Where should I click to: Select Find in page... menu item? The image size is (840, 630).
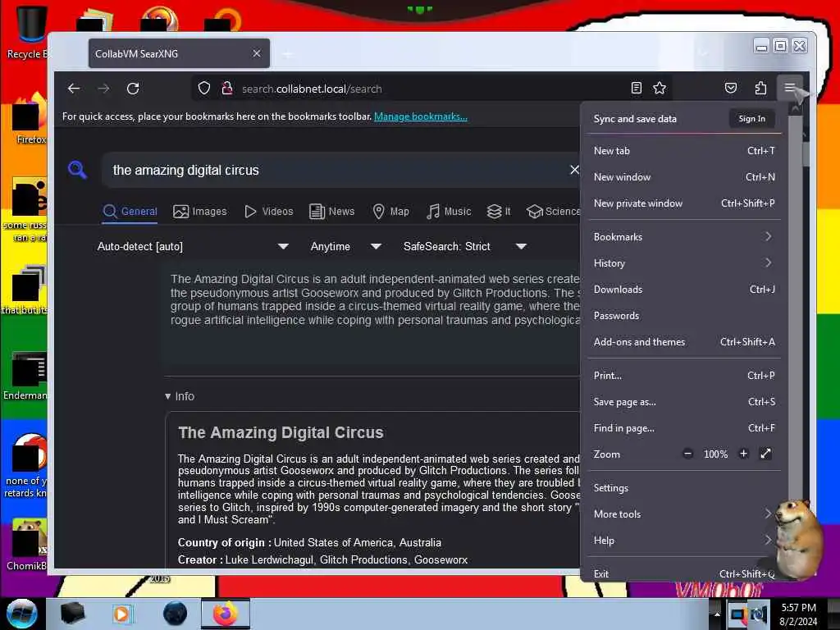click(684, 428)
